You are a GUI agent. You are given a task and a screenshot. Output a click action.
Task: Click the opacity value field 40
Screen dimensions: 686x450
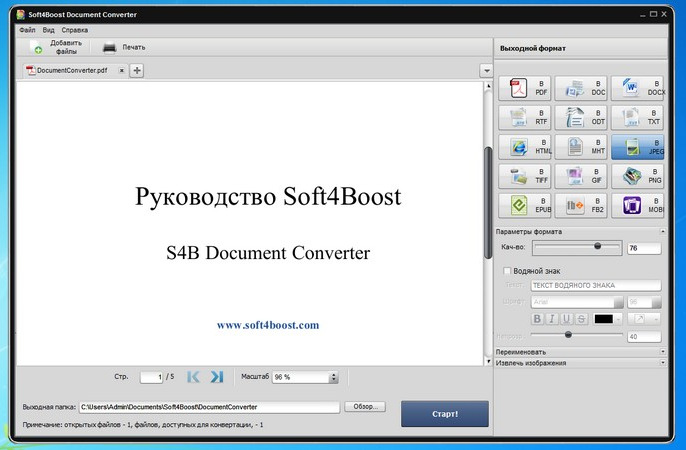[x=644, y=337]
